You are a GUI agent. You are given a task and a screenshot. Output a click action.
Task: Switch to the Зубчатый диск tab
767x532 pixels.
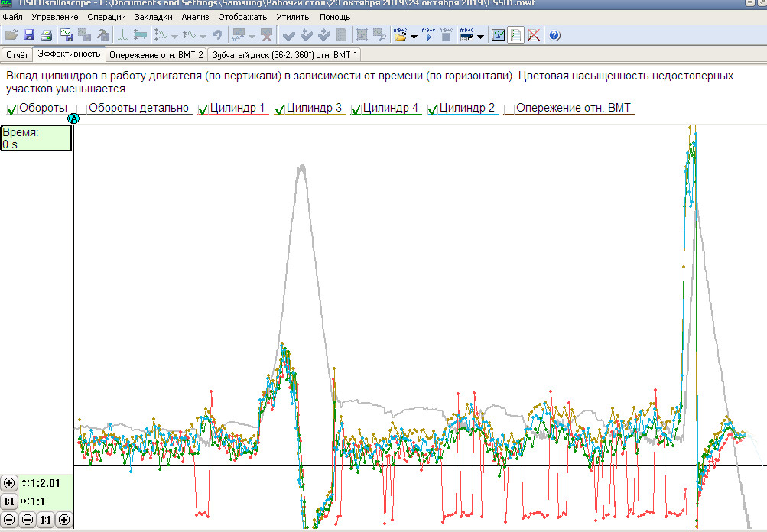click(284, 54)
